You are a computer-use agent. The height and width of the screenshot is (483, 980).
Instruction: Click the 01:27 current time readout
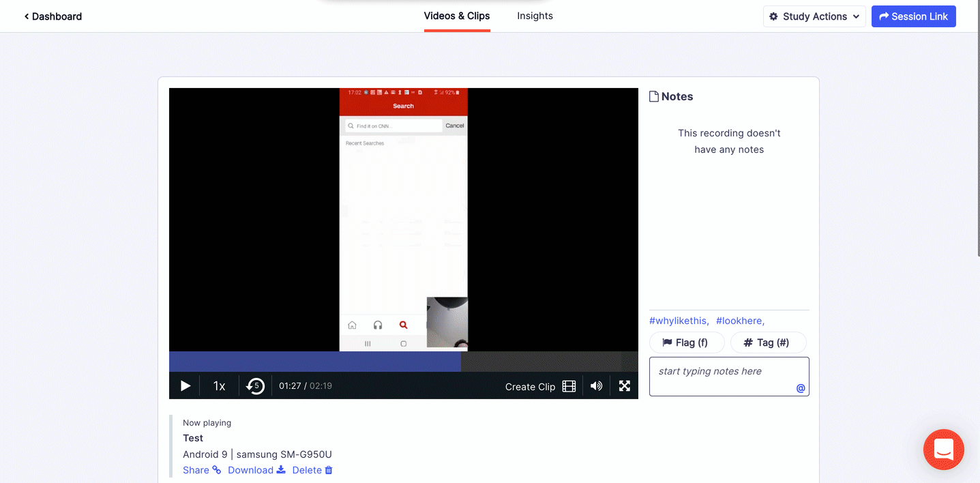click(x=290, y=386)
